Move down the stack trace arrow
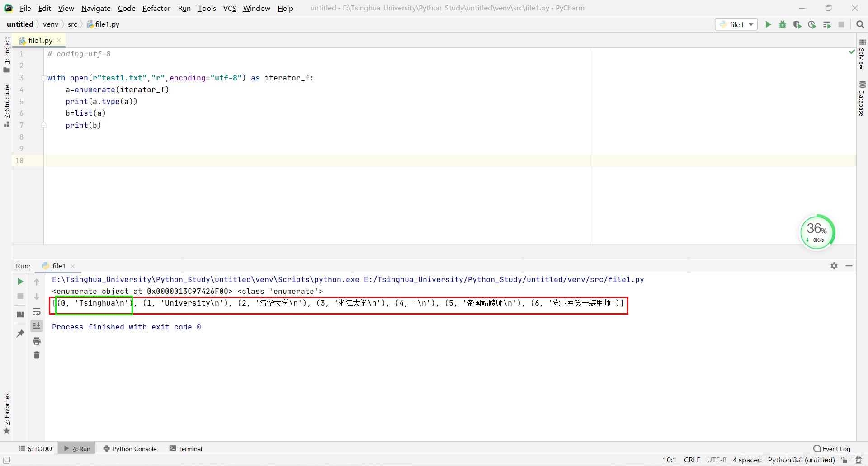Screen dimensions: 868x466 point(37,297)
